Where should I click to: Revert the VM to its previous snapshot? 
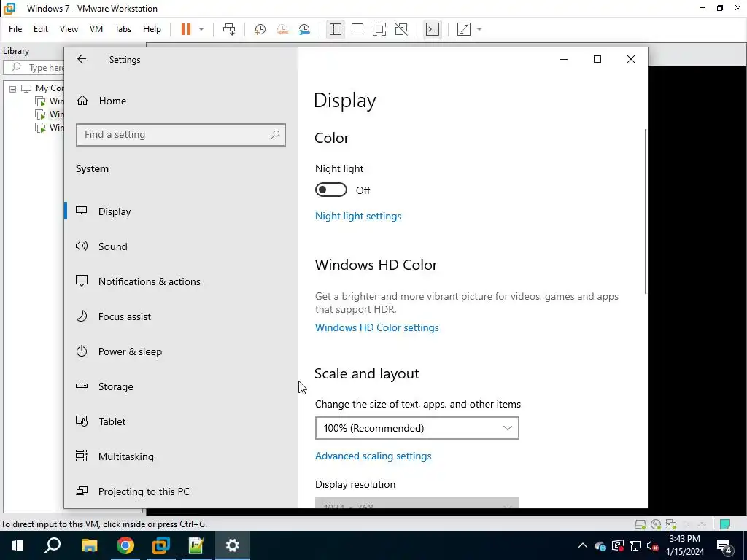[282, 29]
